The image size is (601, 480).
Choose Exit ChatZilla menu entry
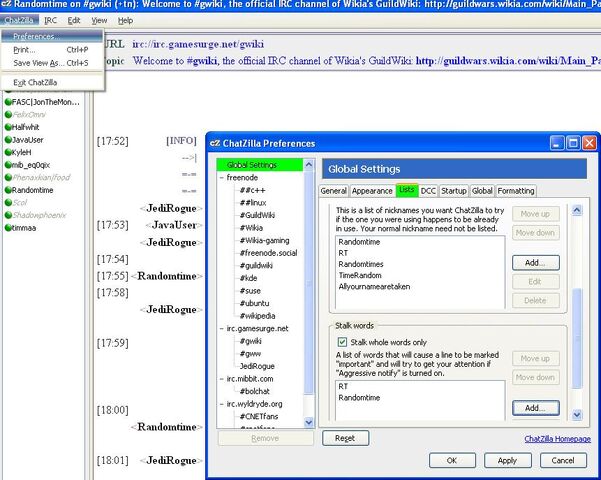[52, 82]
